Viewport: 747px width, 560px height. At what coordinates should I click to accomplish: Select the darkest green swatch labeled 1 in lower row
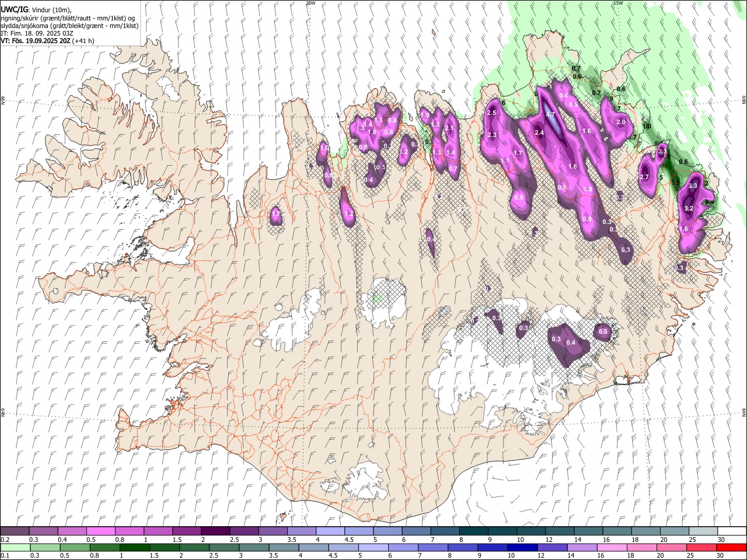tap(134, 547)
